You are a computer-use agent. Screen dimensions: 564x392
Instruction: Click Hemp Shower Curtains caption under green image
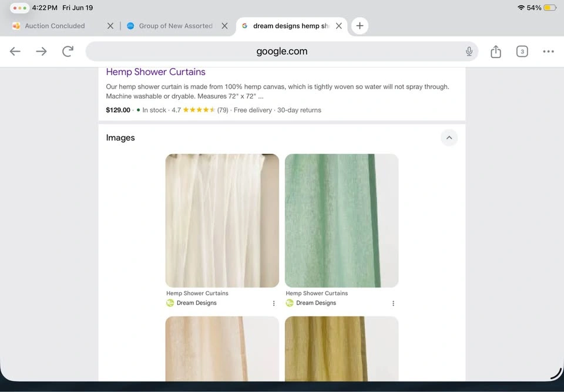tap(317, 293)
